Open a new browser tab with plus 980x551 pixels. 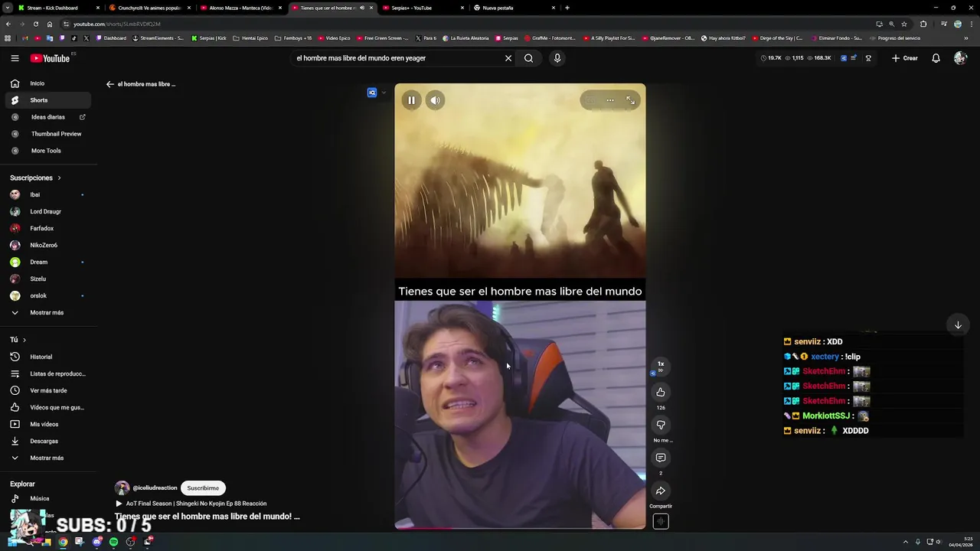[567, 8]
